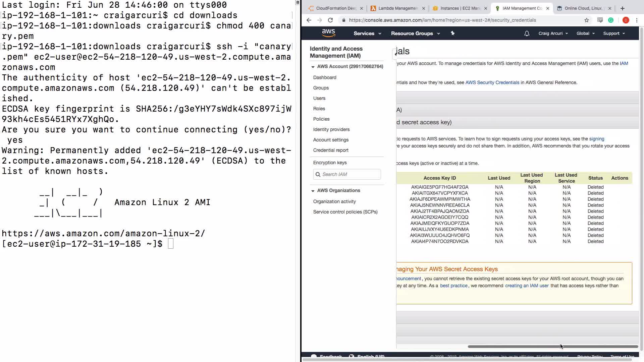
Task: Click the pin shortcuts icon in AWS navbar
Action: click(x=452, y=33)
